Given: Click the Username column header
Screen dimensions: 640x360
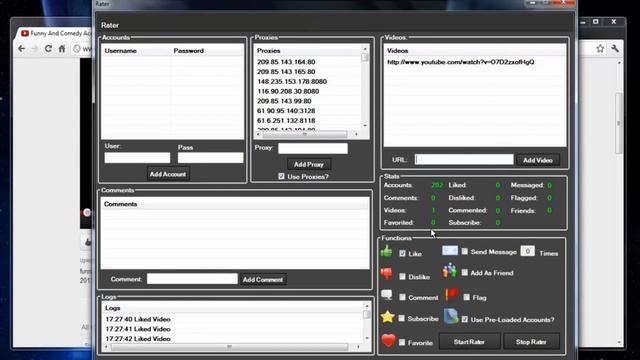Looking at the screenshot, I should point(136,51).
